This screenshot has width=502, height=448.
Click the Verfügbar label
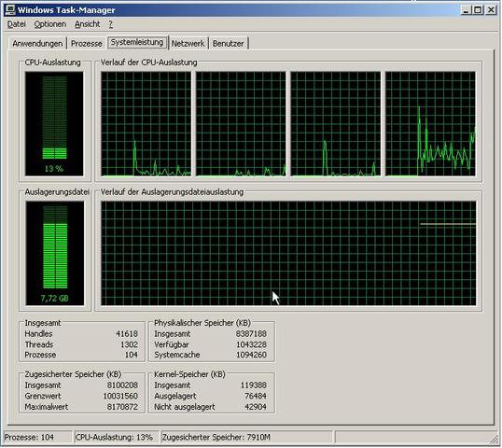172,344
